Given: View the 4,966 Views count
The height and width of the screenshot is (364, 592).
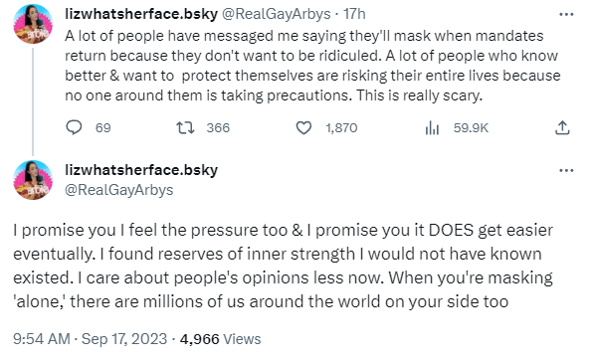Looking at the screenshot, I should coord(220,339).
